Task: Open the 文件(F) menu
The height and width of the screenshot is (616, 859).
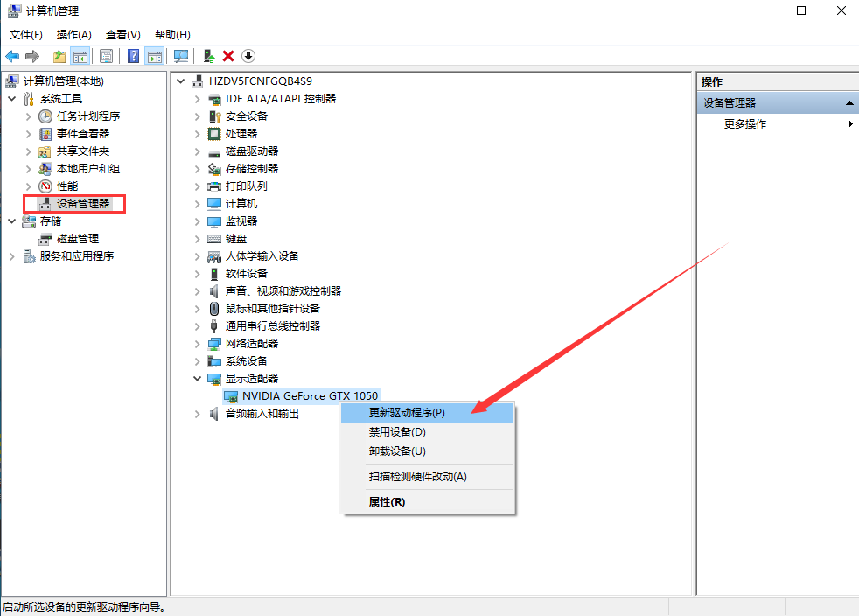Action: [x=26, y=34]
